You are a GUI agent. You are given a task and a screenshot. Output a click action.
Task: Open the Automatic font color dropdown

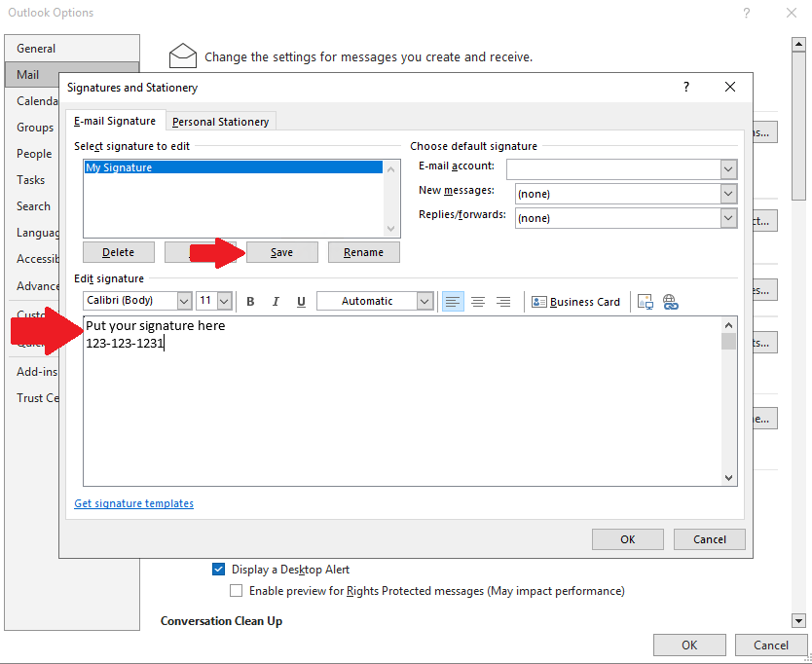pos(424,301)
